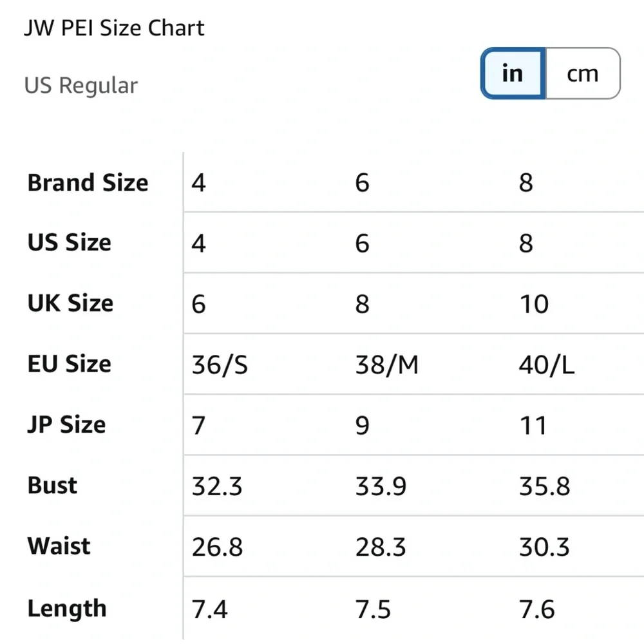Viewport: 644px width, 644px height.
Task: Click the 32.3 bust measurement
Action: pos(217,486)
